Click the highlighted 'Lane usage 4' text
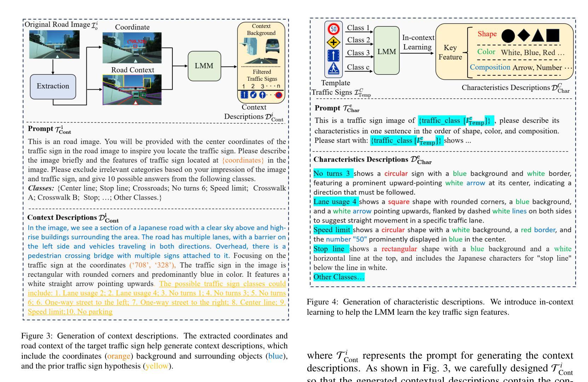 click(x=336, y=202)
